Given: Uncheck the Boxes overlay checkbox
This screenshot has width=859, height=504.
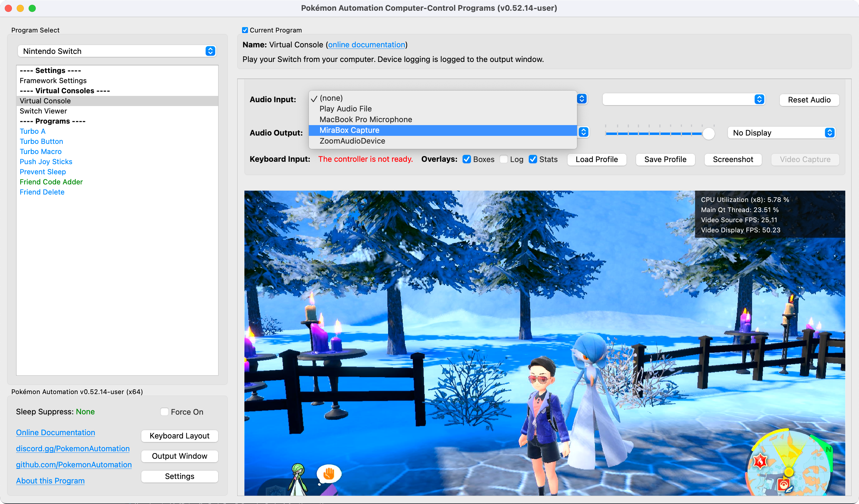Looking at the screenshot, I should pyautogui.click(x=467, y=159).
